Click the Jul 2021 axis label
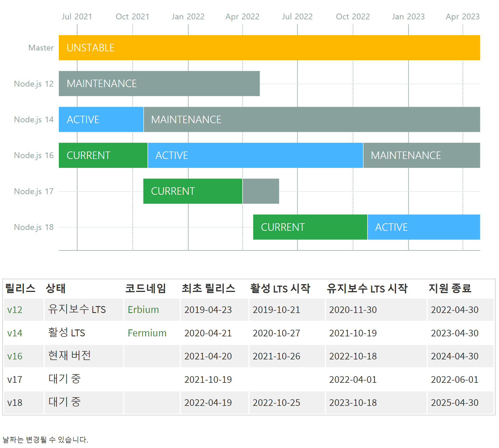This screenshot has width=499, height=448. 77,17
